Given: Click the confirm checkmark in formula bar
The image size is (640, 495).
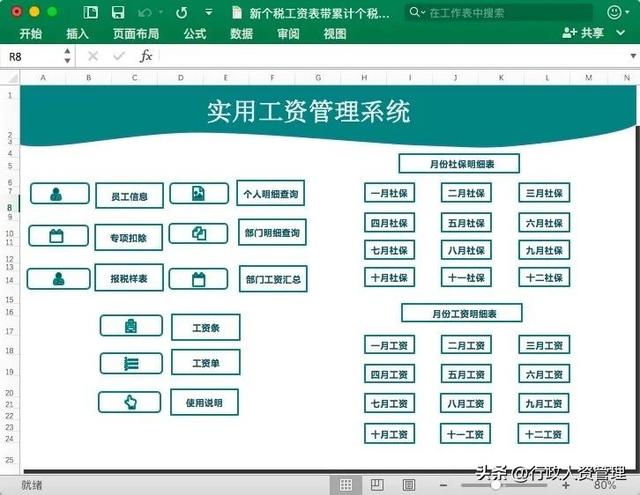Looking at the screenshot, I should pyautogui.click(x=119, y=56).
